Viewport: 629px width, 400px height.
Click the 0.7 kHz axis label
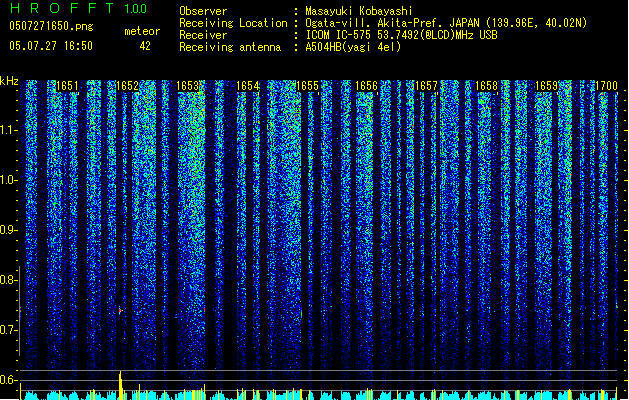(8, 330)
